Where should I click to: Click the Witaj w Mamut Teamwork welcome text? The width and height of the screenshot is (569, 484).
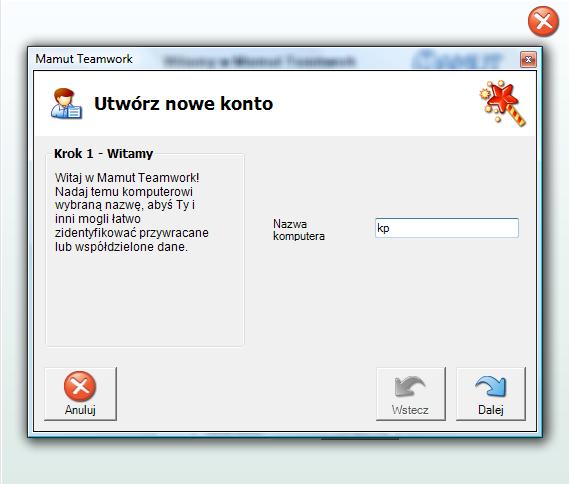[132, 212]
